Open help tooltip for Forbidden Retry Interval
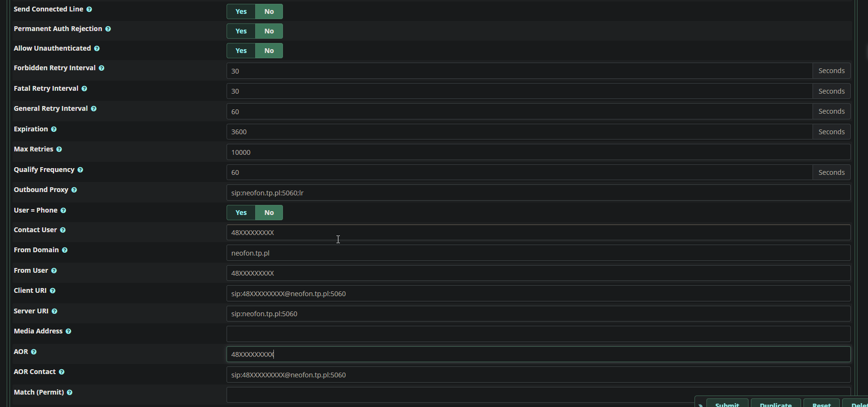Screen dimensions: 868x407 (101, 68)
